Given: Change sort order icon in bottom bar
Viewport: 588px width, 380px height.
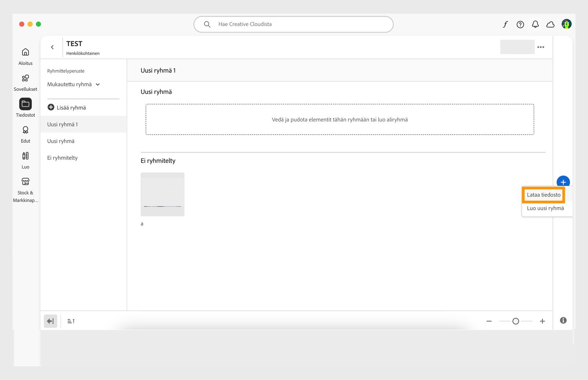Looking at the screenshot, I should click(x=71, y=321).
